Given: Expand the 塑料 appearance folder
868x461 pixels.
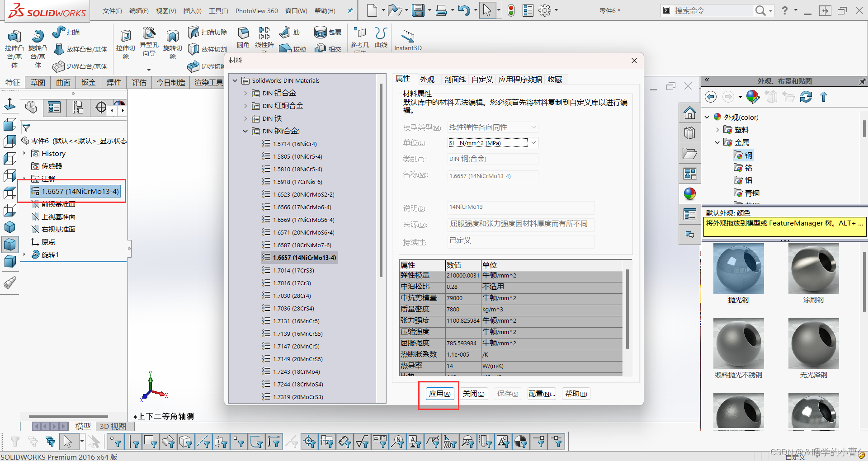Looking at the screenshot, I should pyautogui.click(x=717, y=130).
